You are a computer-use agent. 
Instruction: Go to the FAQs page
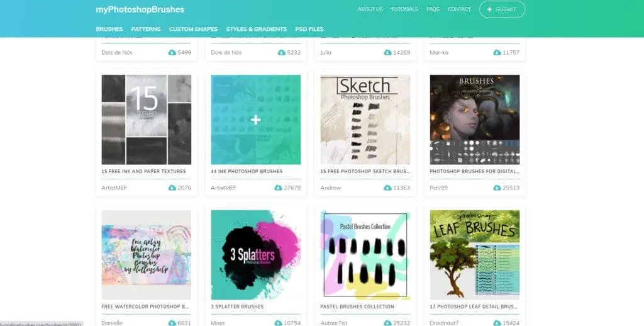[x=433, y=9]
